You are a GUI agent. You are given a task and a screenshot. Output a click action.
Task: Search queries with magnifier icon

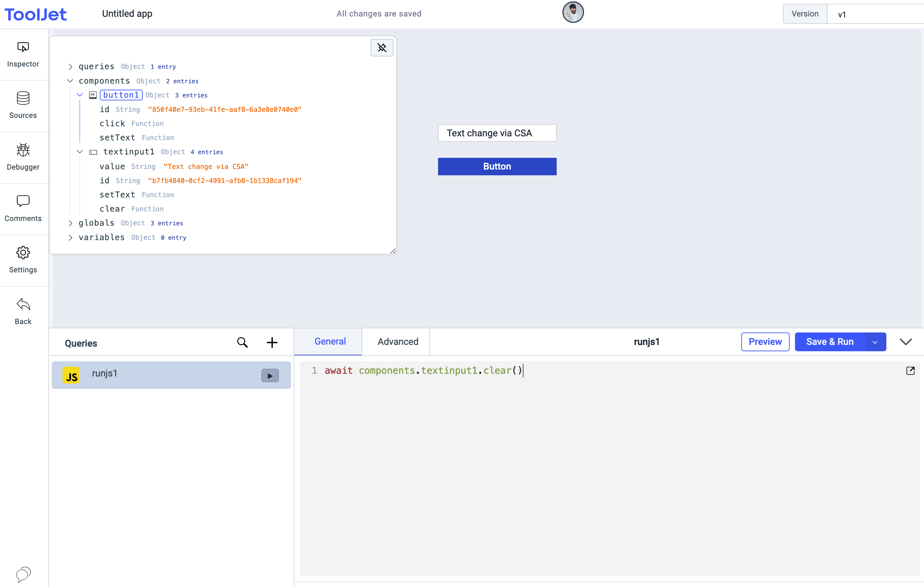point(242,343)
